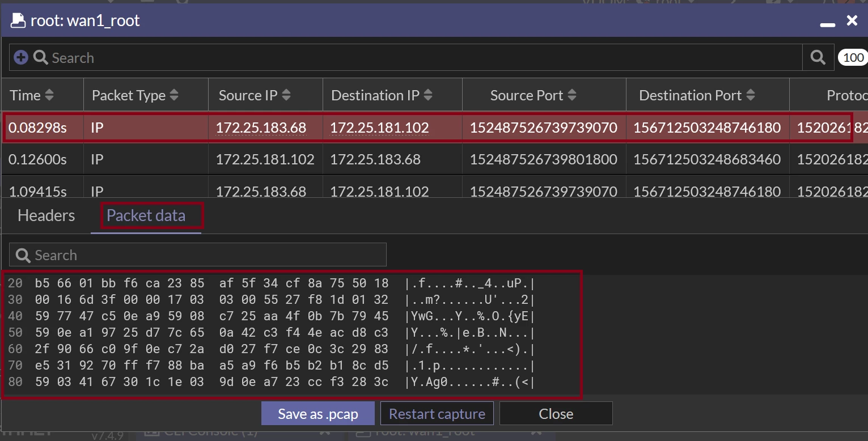Focus the packet data Search field
The width and height of the screenshot is (868, 441).
coord(198,255)
